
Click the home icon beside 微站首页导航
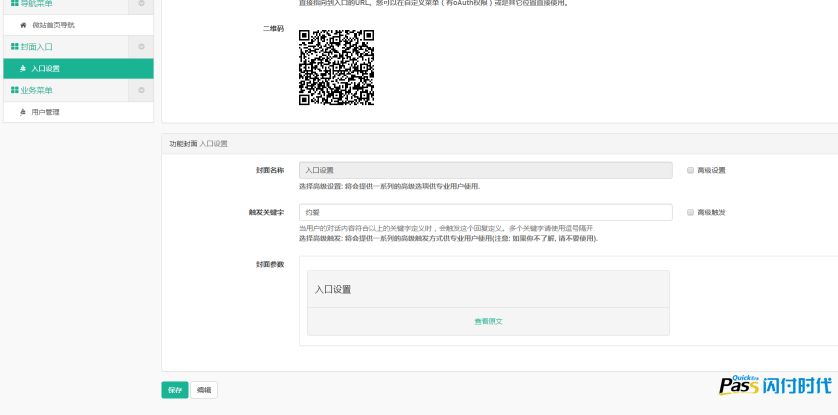23,25
